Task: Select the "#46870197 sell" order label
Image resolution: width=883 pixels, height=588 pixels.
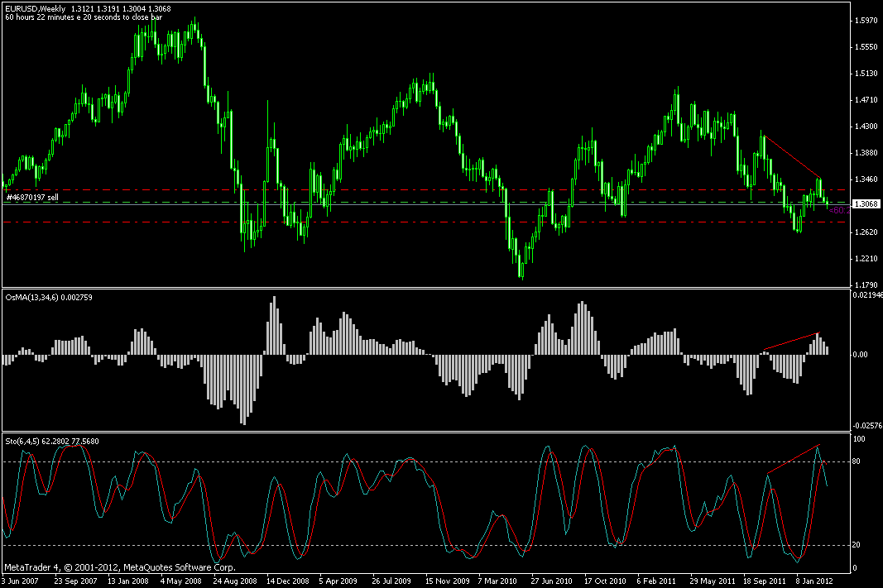Action: [32, 198]
